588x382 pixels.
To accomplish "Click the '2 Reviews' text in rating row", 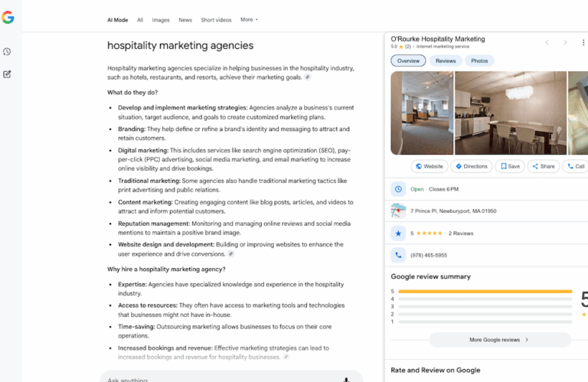I will (x=461, y=233).
